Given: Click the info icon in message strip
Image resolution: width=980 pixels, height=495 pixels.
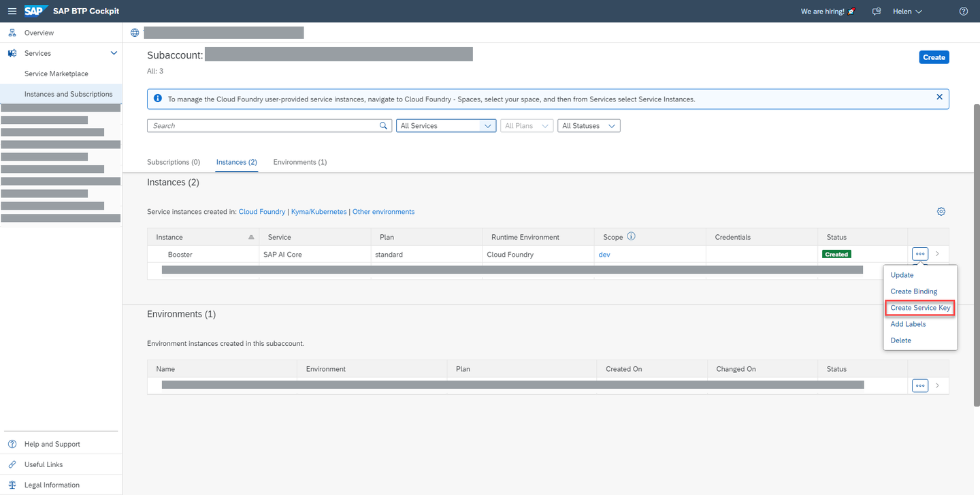Looking at the screenshot, I should tap(158, 99).
